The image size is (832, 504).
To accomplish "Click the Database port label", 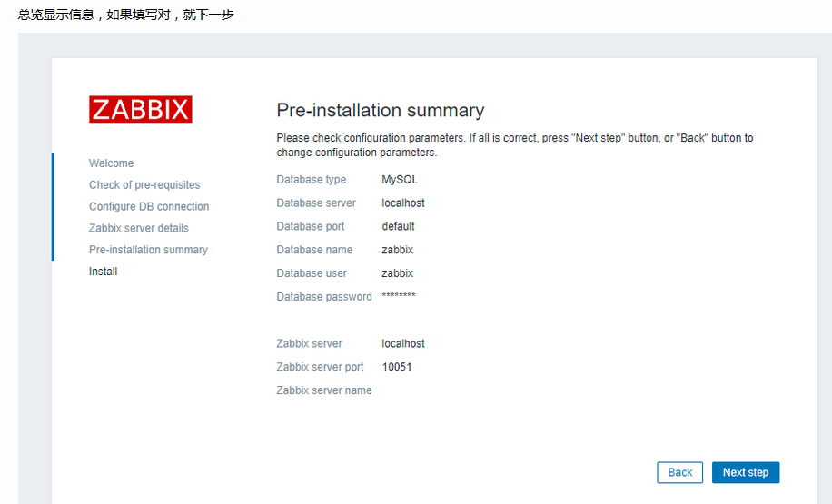I will (311, 226).
